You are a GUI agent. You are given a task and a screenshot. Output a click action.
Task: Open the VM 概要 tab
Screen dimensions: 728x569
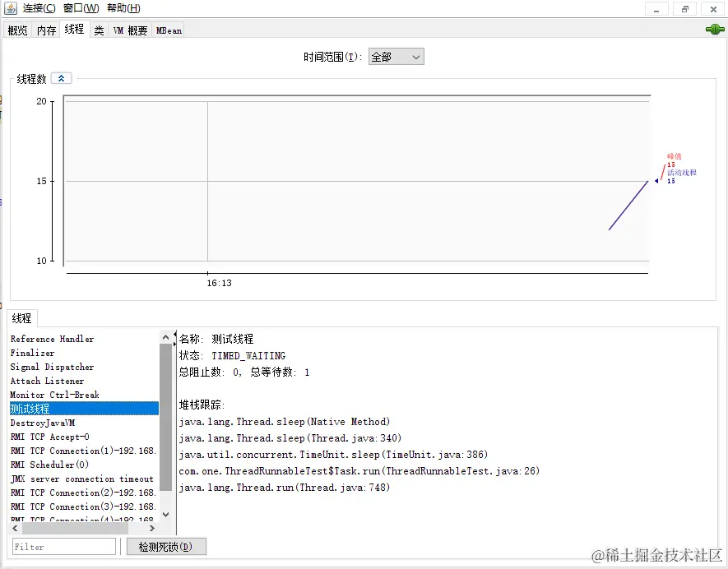coord(128,30)
